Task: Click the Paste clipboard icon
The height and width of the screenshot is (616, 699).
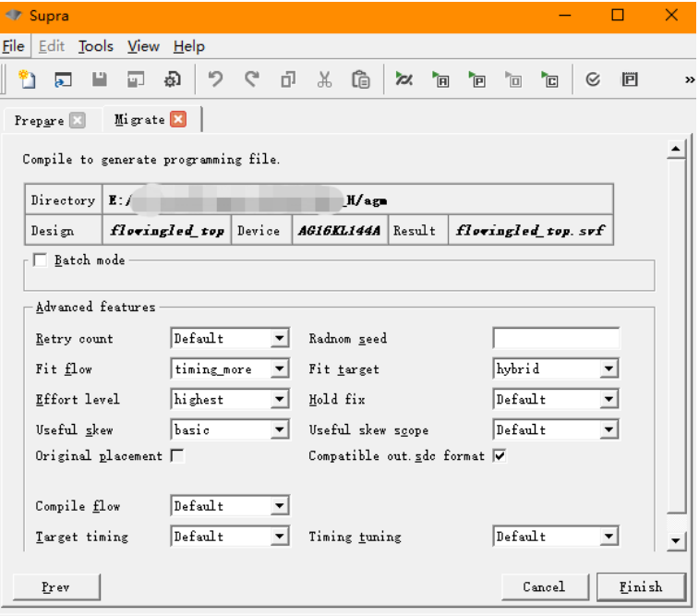Action: (x=361, y=79)
